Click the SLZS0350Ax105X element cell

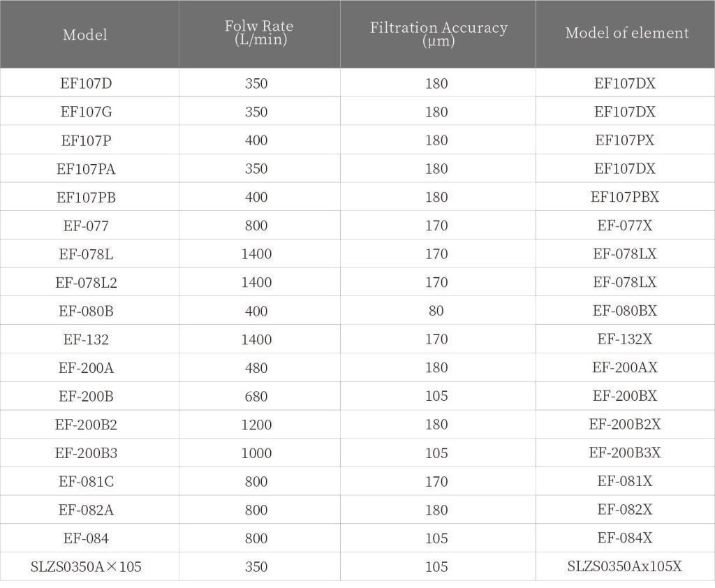(625, 567)
